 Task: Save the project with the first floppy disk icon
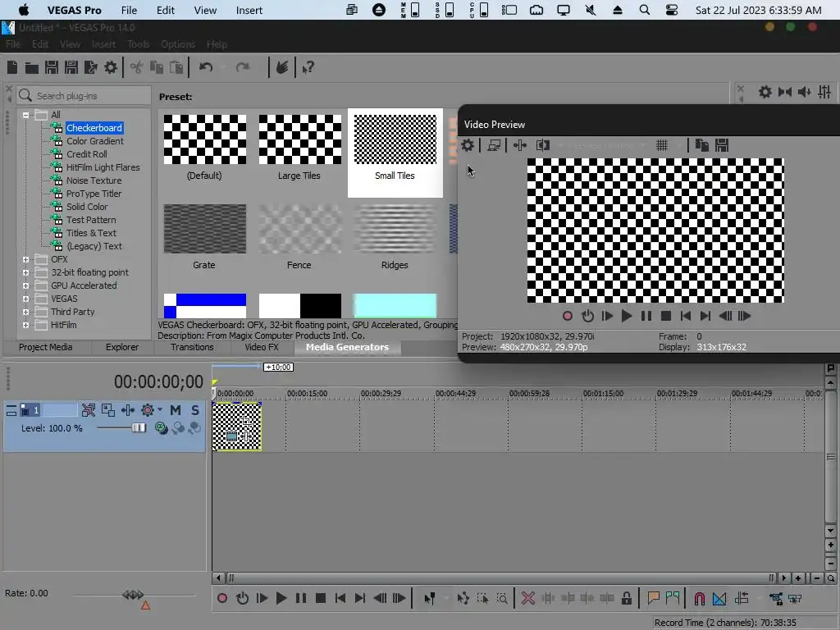(52, 67)
